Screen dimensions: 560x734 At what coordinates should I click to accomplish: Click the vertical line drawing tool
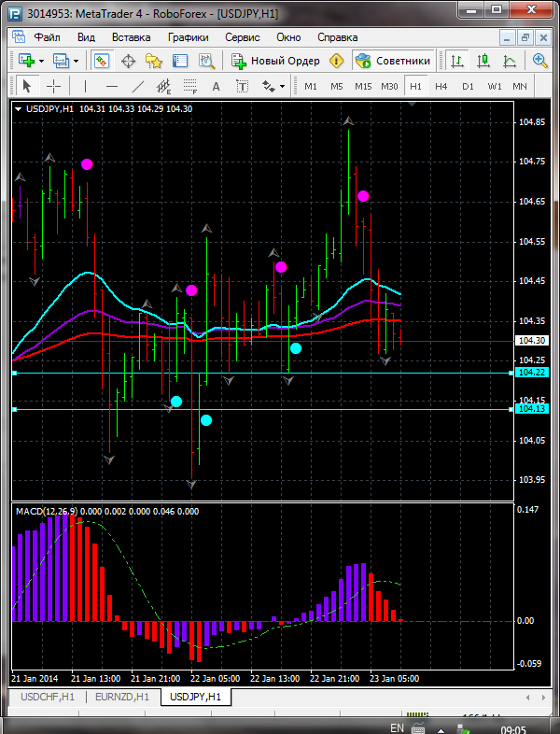tap(85, 86)
